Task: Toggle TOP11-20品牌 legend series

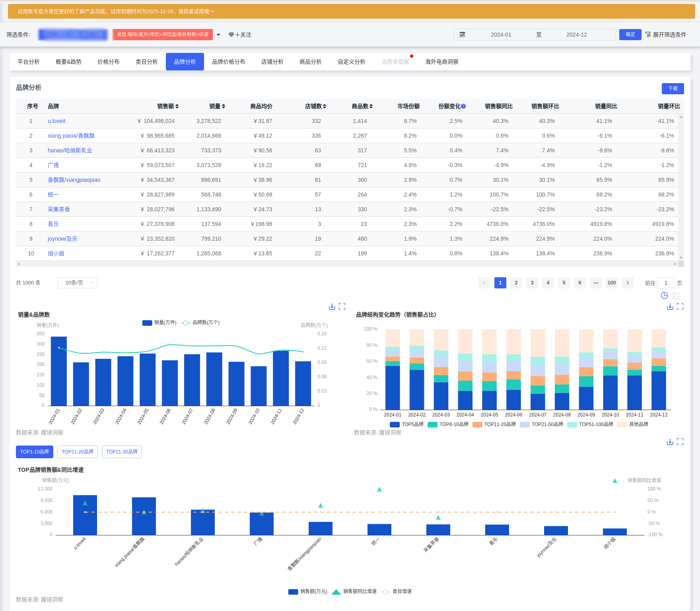Action: click(x=494, y=424)
